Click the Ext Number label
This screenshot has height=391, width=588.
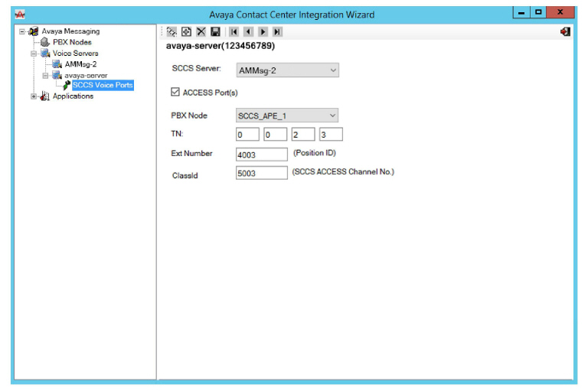click(x=191, y=153)
